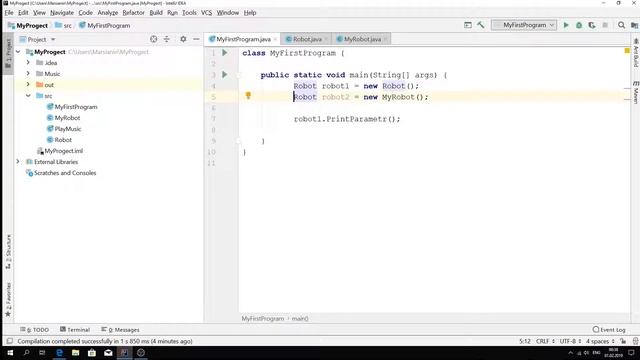
Task: Click IntelliJ IDEA taskbar icon
Action: click(x=124, y=353)
